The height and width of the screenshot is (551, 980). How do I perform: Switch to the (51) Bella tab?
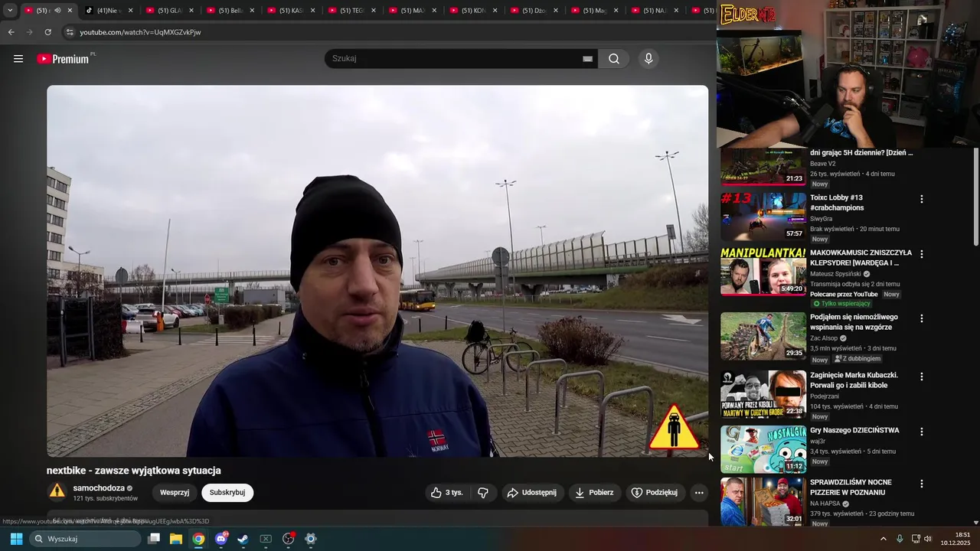230,11
